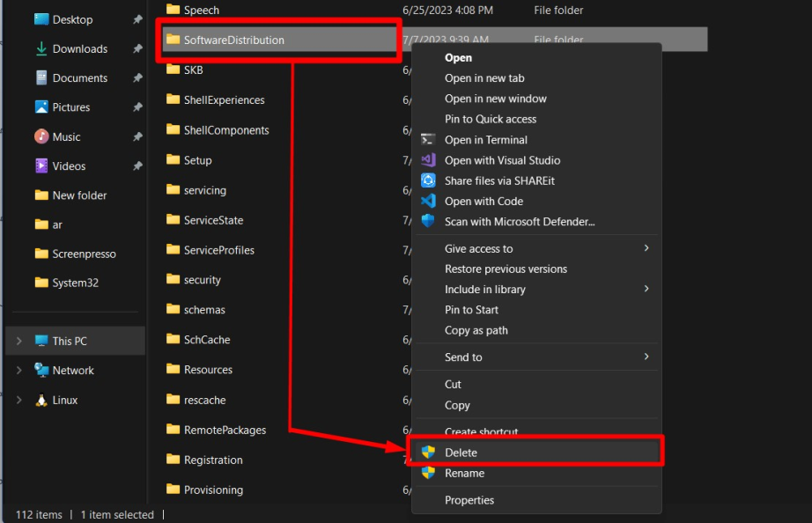Image resolution: width=812 pixels, height=523 pixels.
Task: Click the Downloads arrow icon in sidebar
Action: [41, 49]
